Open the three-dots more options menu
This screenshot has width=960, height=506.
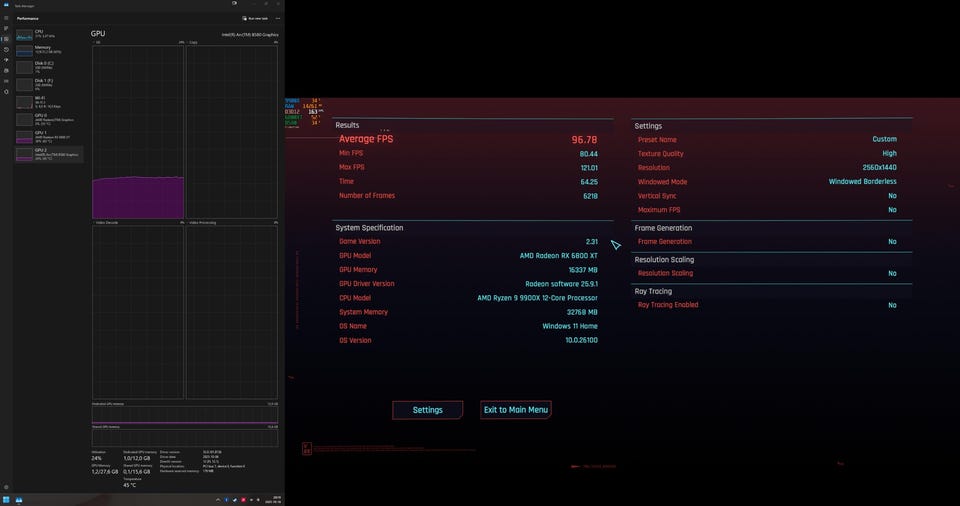278,18
